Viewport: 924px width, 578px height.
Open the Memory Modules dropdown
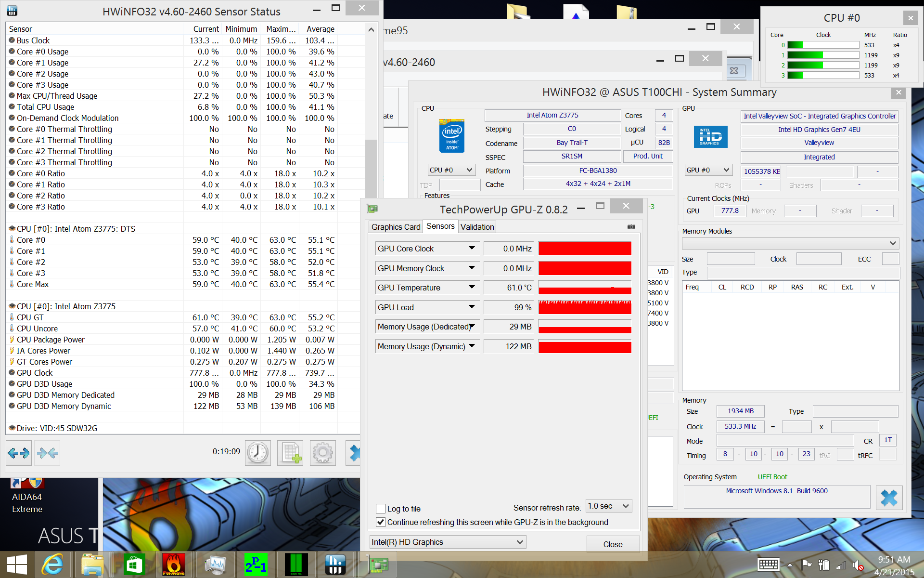pos(790,243)
